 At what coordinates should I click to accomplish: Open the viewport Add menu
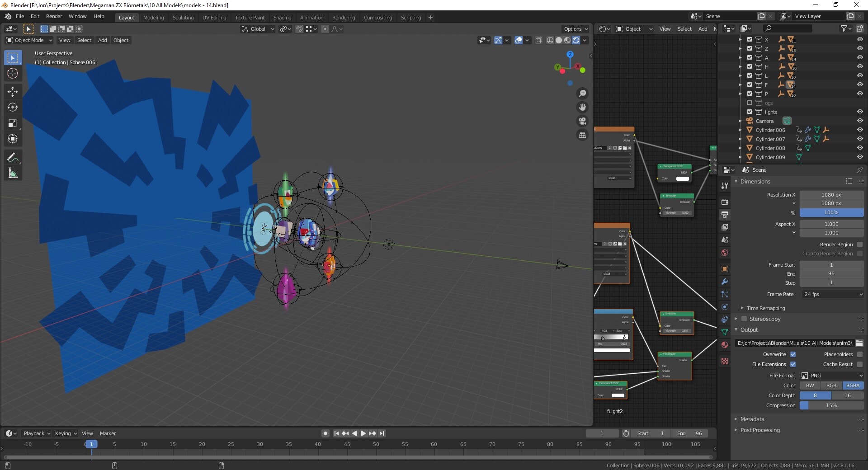[x=103, y=40]
